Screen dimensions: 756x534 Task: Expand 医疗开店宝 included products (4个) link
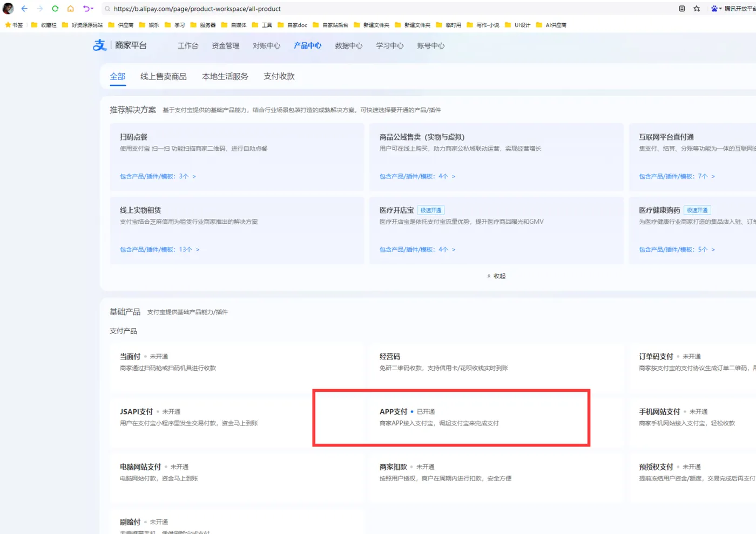pyautogui.click(x=417, y=249)
